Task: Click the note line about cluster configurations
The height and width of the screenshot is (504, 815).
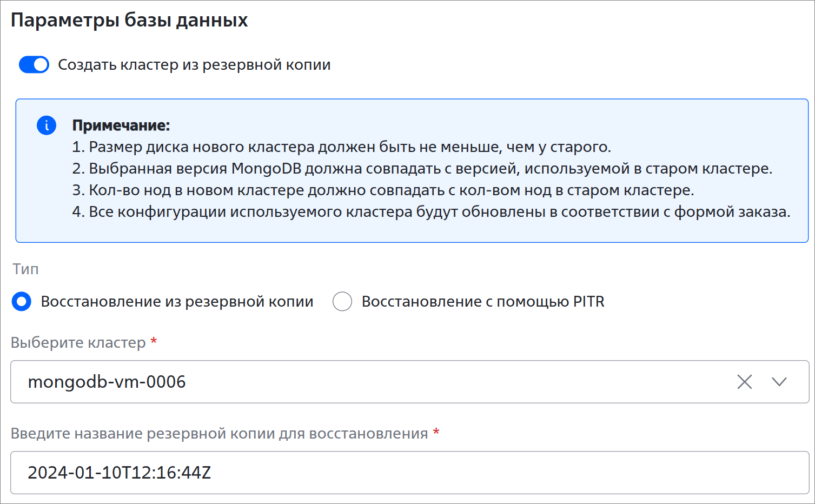Action: tap(432, 212)
